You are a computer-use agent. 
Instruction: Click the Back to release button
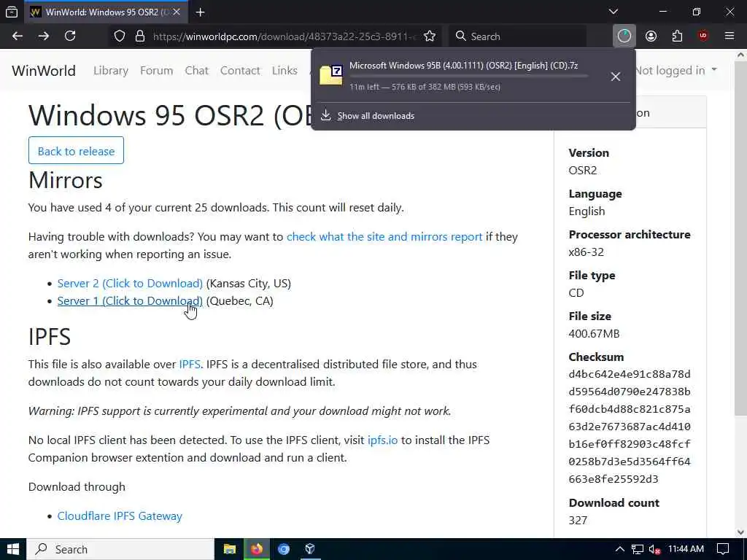click(x=76, y=151)
